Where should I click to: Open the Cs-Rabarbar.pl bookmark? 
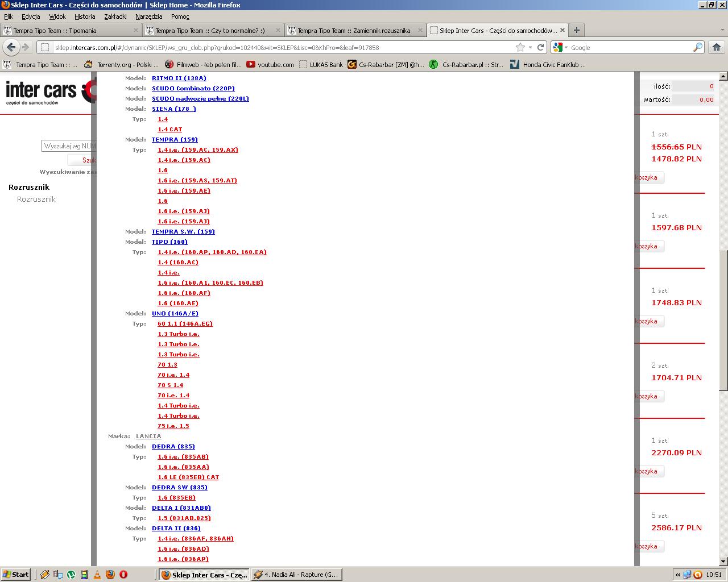[466, 65]
